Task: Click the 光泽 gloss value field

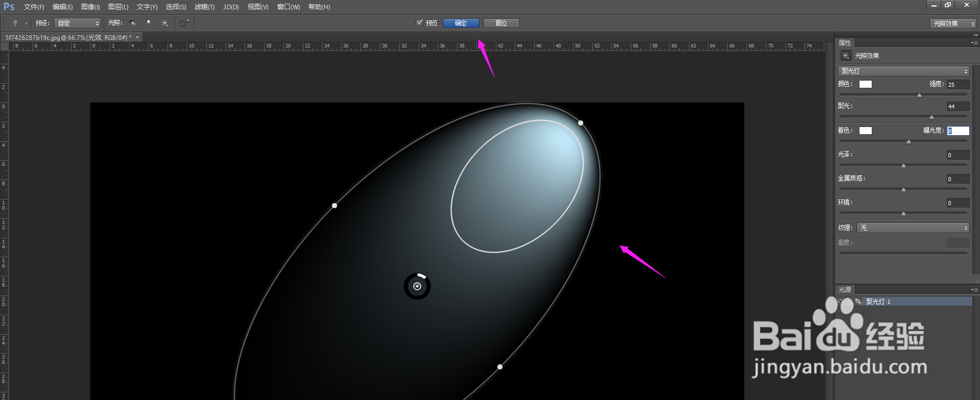Action: 958,155
